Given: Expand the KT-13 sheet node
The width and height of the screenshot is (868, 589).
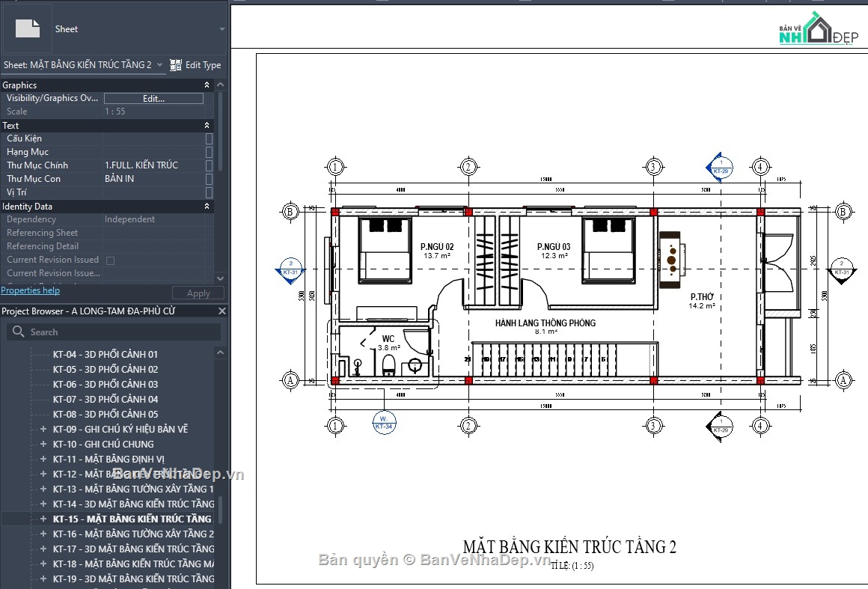Looking at the screenshot, I should (43, 489).
